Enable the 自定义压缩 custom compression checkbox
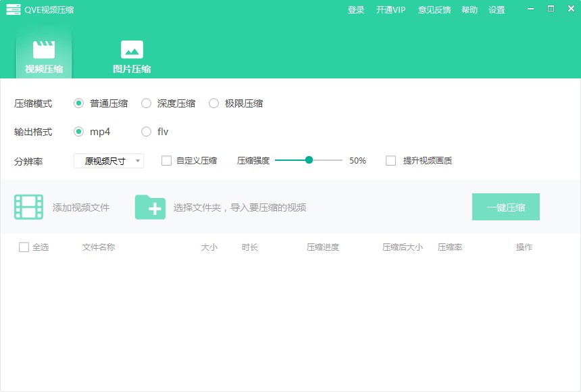 (165, 160)
